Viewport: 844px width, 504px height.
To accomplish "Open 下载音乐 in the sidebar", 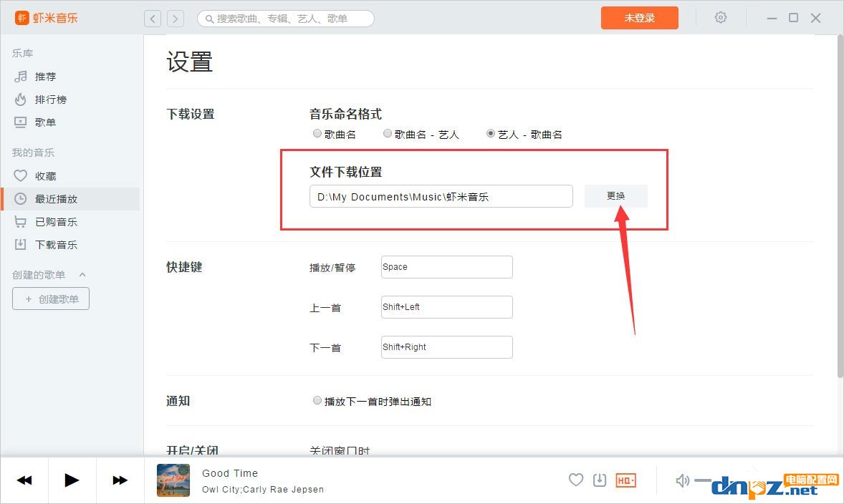I will (x=56, y=245).
